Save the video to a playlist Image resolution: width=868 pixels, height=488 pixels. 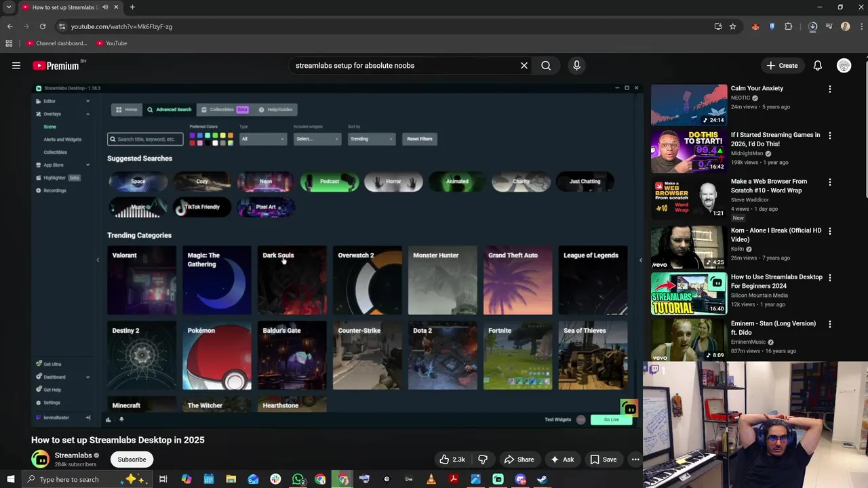pos(603,460)
